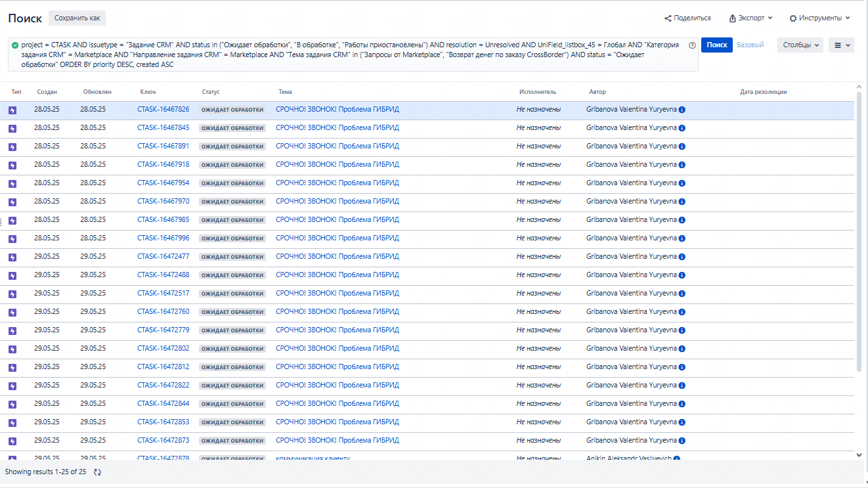Click issue type icon for CTASK-16472477
Viewport: 868px width, 488px height.
(x=12, y=257)
